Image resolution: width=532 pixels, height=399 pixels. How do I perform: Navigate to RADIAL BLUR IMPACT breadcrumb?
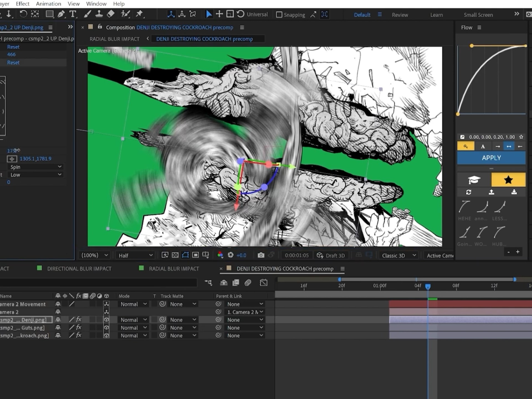click(114, 39)
